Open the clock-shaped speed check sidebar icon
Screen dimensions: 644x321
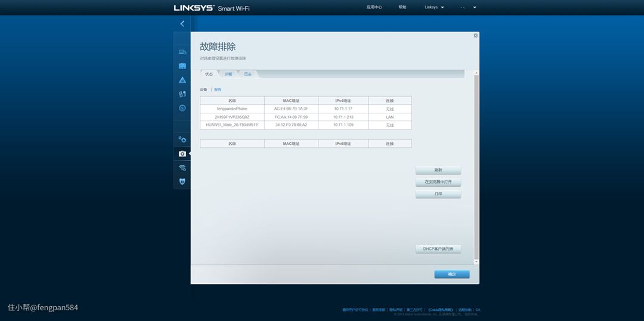(182, 108)
